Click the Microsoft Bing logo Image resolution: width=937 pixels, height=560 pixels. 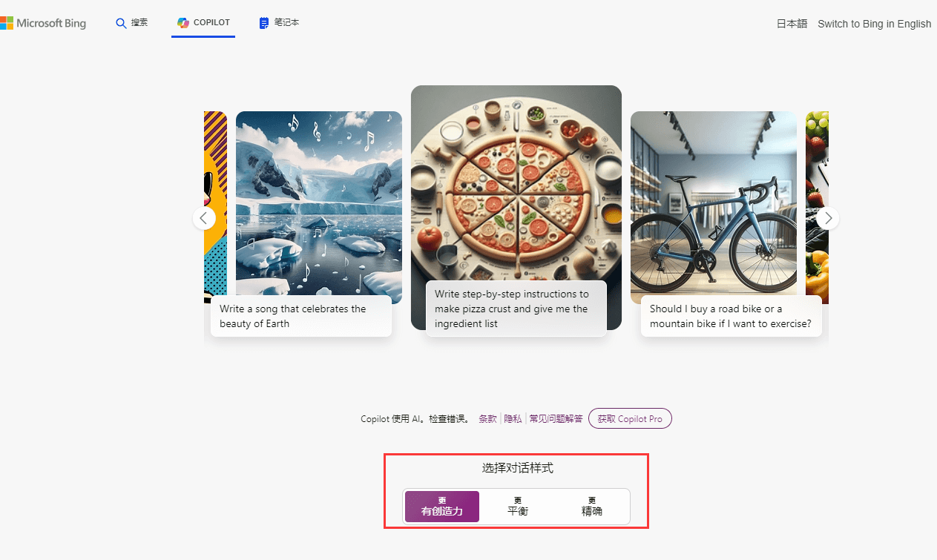43,23
